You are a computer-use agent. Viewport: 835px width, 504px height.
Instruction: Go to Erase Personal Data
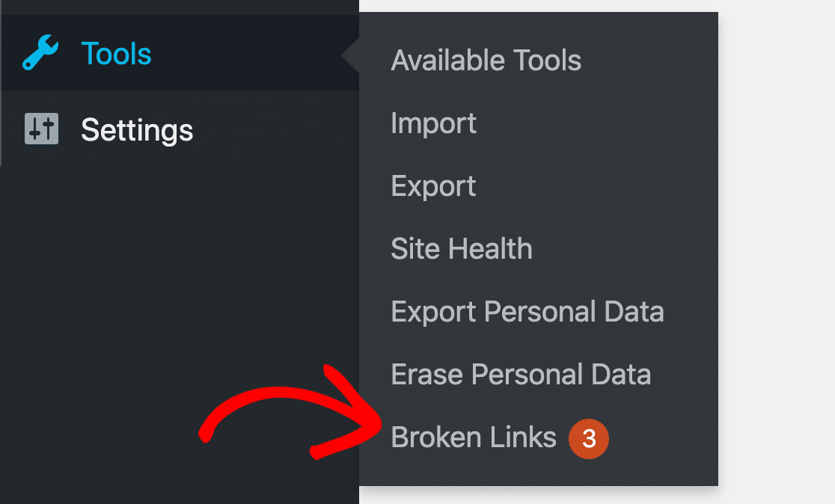[x=520, y=375]
